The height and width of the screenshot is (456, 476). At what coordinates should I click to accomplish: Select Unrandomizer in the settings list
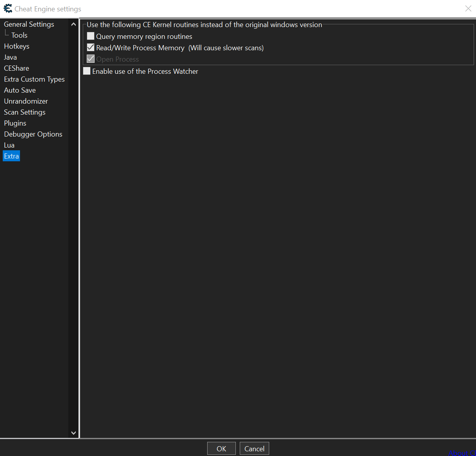click(x=26, y=101)
